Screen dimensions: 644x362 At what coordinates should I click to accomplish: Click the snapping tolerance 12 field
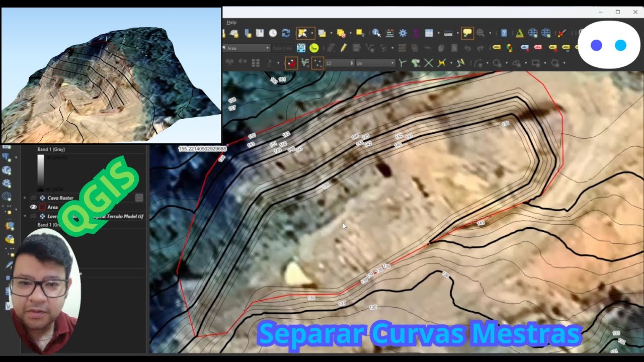[340, 63]
